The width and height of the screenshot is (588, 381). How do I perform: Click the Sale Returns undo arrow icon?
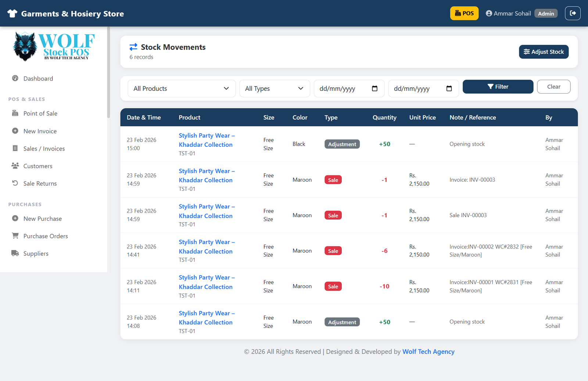click(15, 183)
